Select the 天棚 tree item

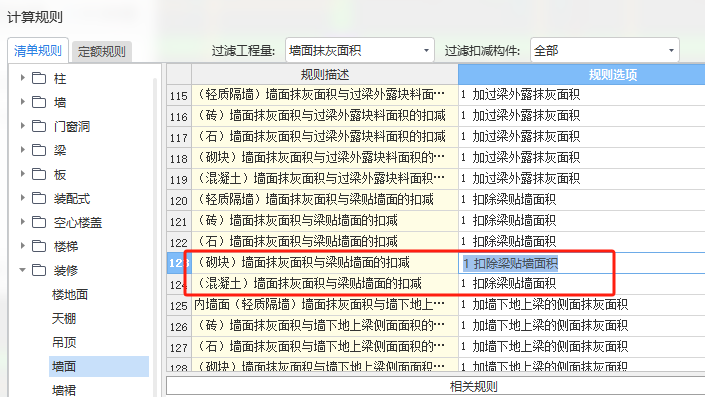(64, 318)
